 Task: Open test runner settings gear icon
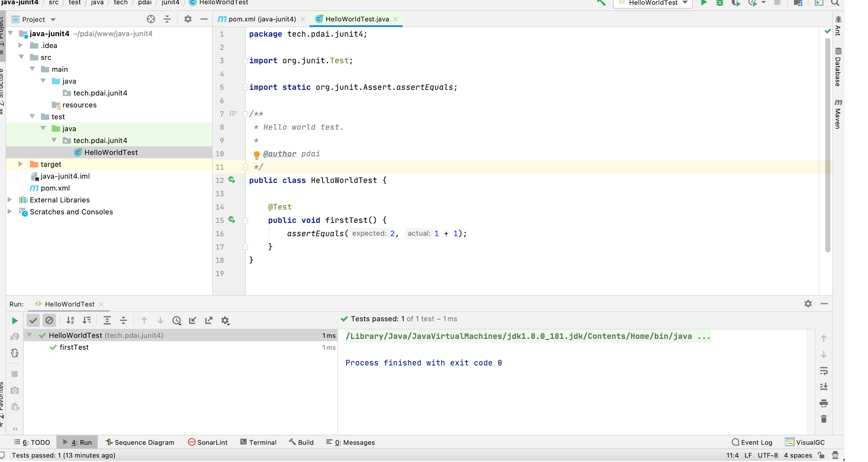(225, 321)
